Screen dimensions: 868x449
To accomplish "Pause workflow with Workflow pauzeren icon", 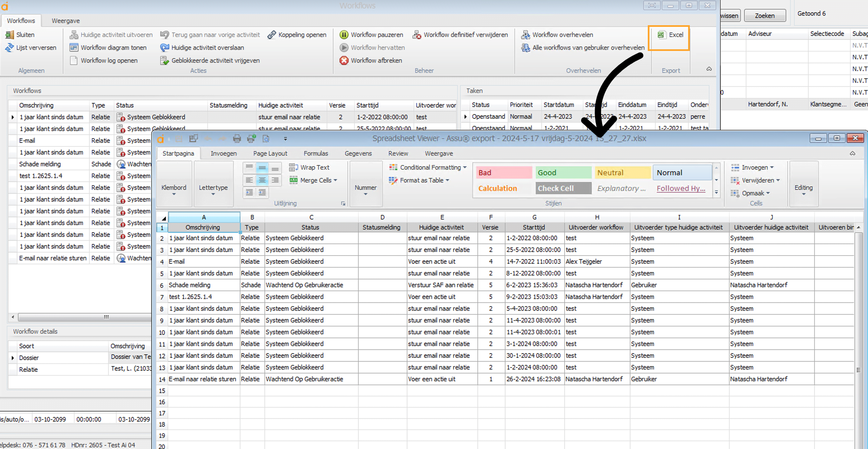I will coord(344,35).
